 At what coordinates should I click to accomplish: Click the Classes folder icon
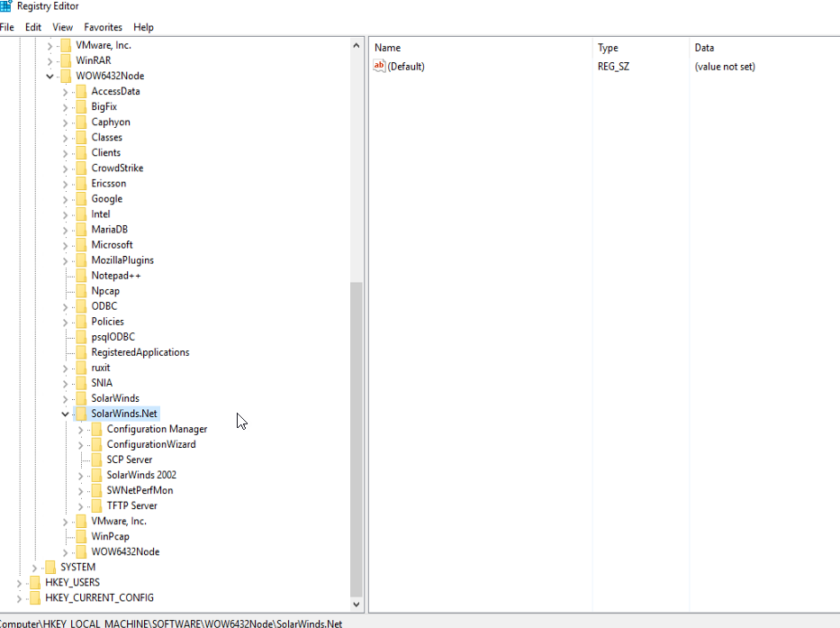coord(81,137)
